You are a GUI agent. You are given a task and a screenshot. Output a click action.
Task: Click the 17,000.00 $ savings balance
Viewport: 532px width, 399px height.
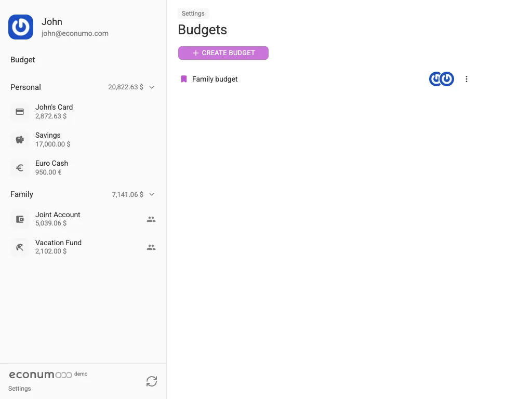(52, 144)
